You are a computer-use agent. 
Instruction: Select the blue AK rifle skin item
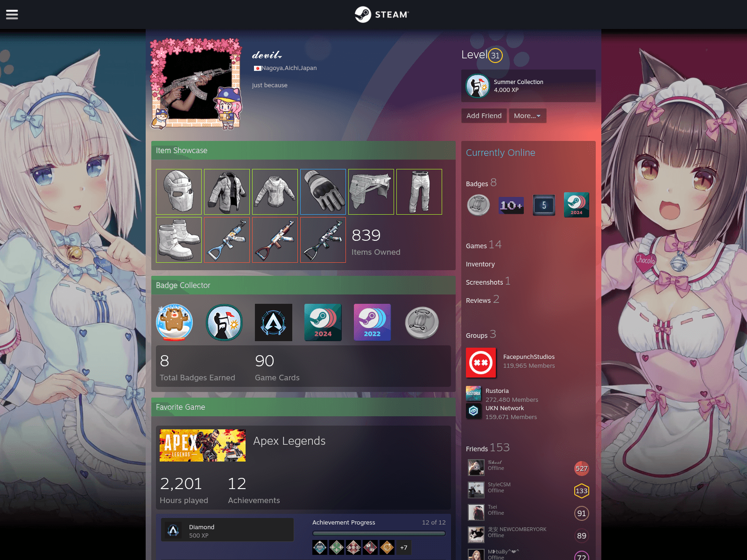click(x=227, y=240)
